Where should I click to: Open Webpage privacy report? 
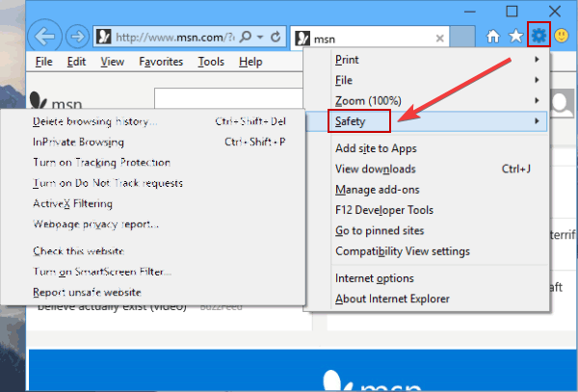pos(153,224)
